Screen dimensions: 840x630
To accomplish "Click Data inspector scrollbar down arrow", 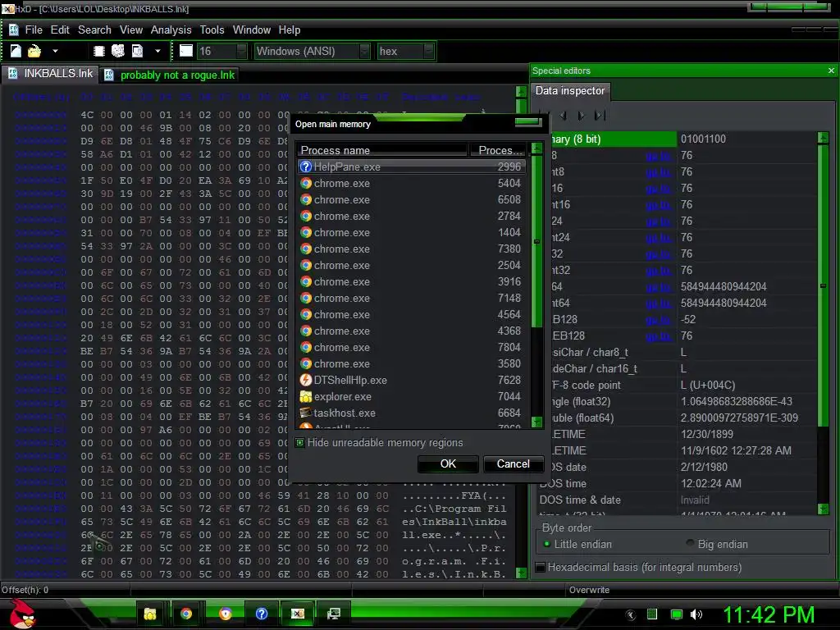I will (823, 509).
